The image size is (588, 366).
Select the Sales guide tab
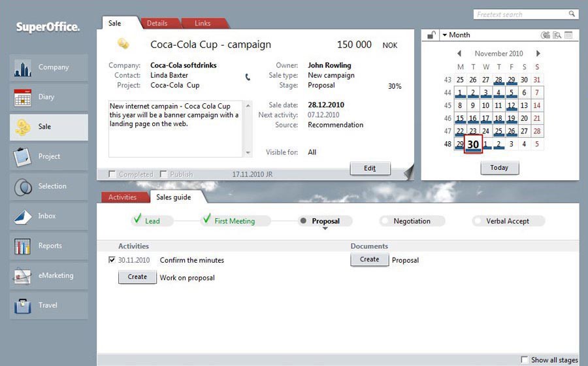coord(174,197)
